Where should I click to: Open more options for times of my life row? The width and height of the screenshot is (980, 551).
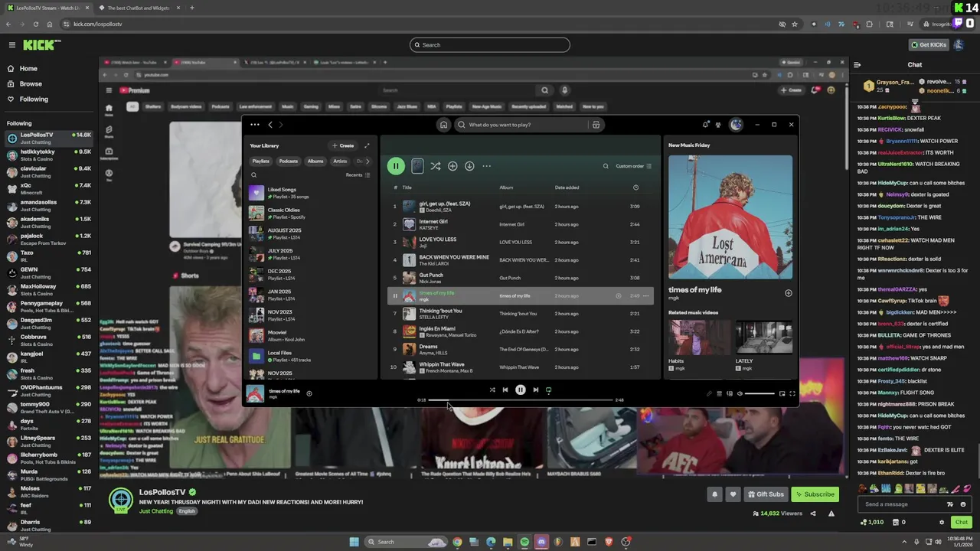point(645,295)
